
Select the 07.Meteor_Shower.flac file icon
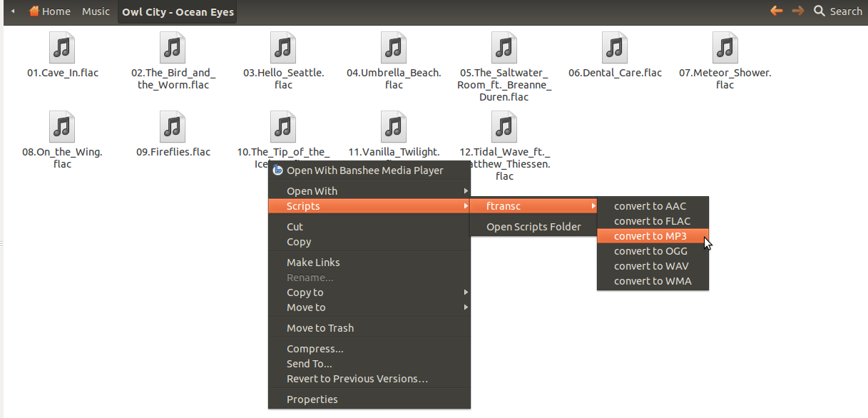(x=725, y=49)
